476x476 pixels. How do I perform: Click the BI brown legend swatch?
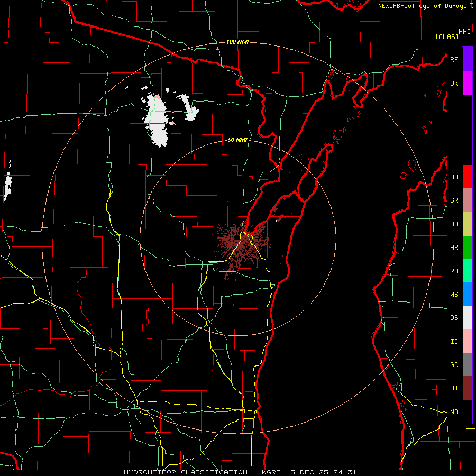click(x=467, y=388)
